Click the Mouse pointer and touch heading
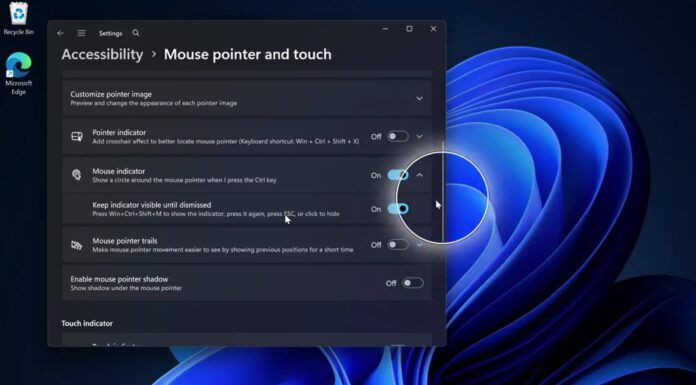696x385 pixels. pos(248,55)
